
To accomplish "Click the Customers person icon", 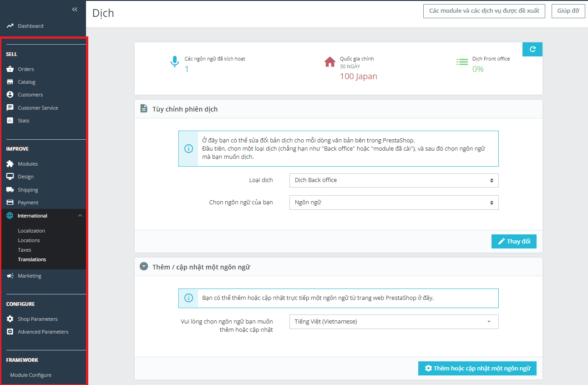I will [10, 95].
